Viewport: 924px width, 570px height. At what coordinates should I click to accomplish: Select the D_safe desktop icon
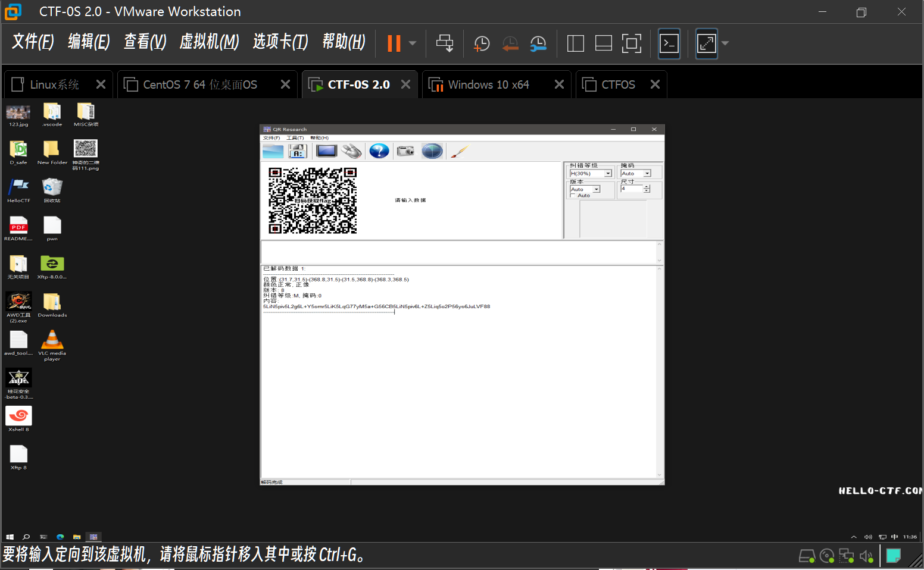[x=18, y=153]
